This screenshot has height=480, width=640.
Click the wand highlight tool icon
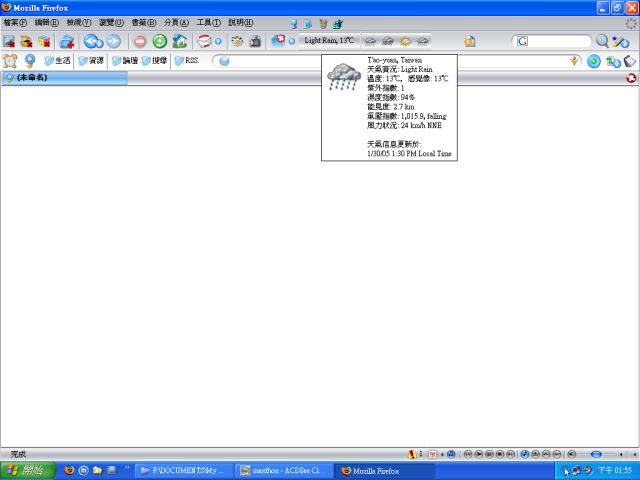621,42
